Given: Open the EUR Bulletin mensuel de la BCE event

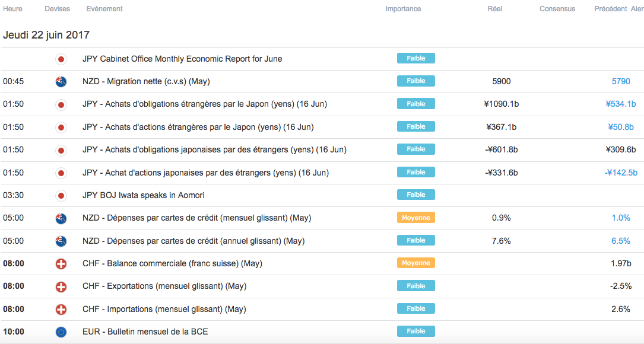Looking at the screenshot, I should [x=145, y=332].
